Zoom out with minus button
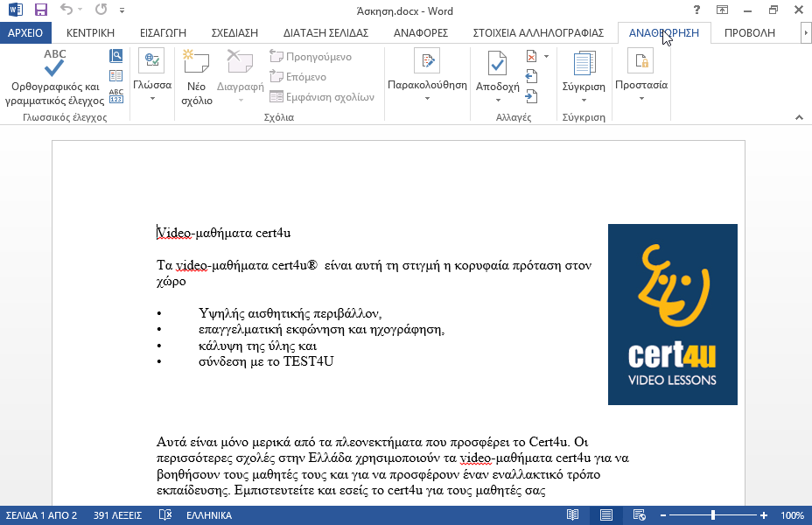The height and width of the screenshot is (525, 812). (663, 515)
